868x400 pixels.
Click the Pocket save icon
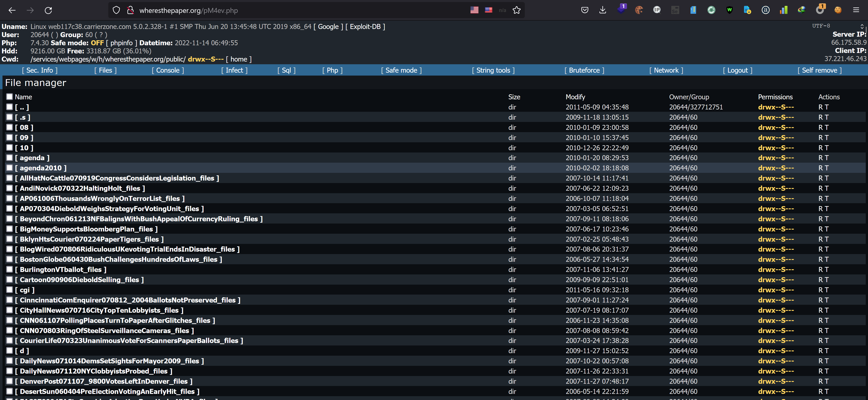[585, 10]
